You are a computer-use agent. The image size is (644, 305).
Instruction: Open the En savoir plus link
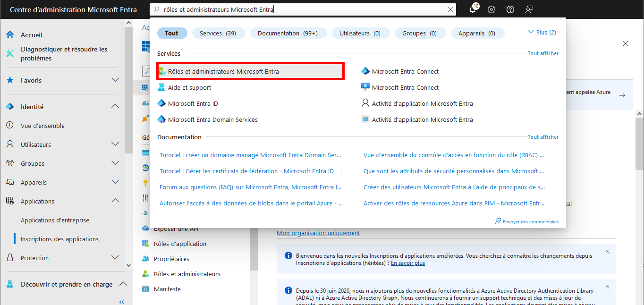pos(407,263)
